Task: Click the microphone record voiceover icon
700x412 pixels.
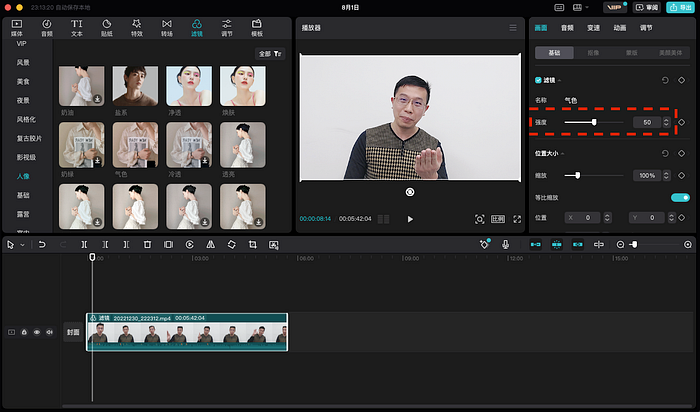Action: (506, 244)
